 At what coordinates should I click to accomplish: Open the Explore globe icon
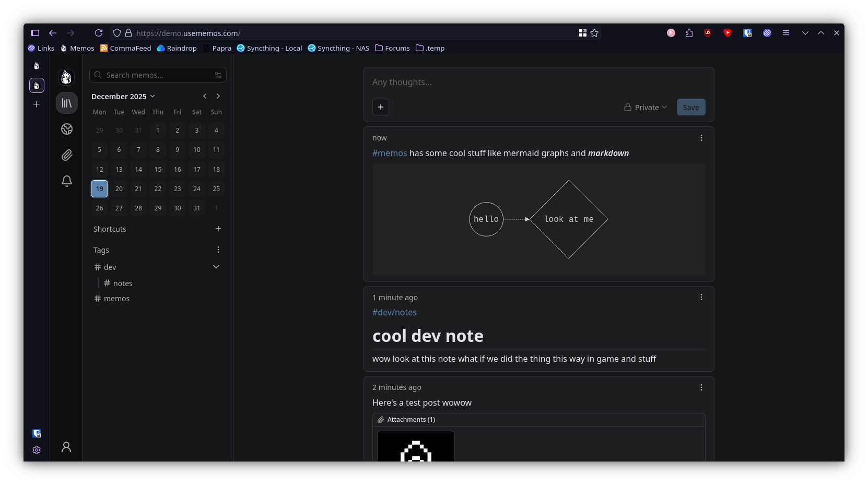[66, 128]
